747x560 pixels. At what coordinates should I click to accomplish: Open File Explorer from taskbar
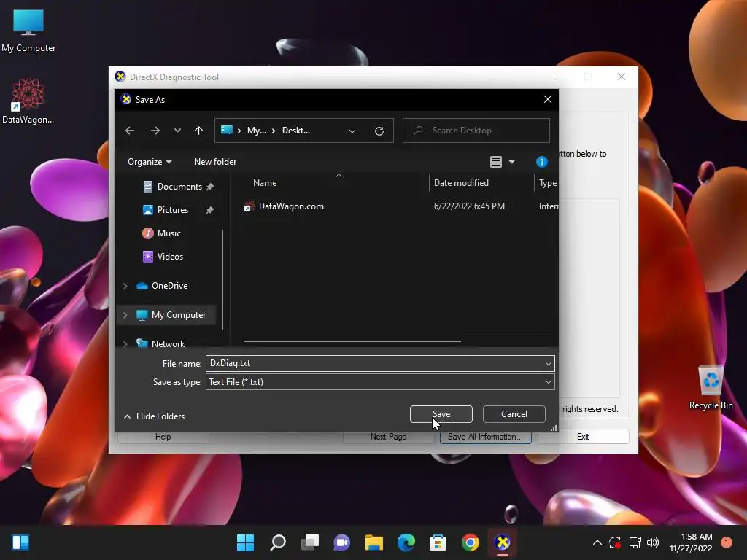click(x=374, y=542)
